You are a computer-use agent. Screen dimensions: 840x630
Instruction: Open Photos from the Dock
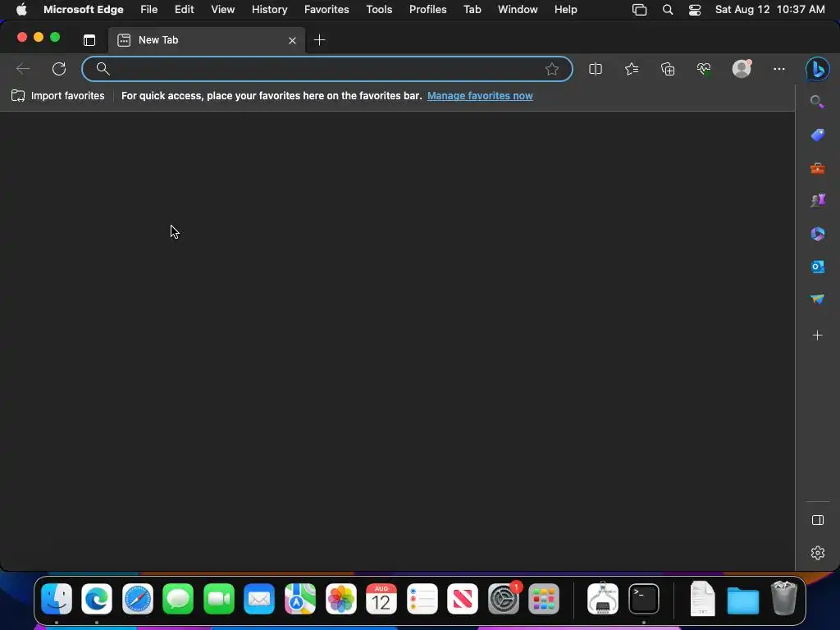click(340, 599)
